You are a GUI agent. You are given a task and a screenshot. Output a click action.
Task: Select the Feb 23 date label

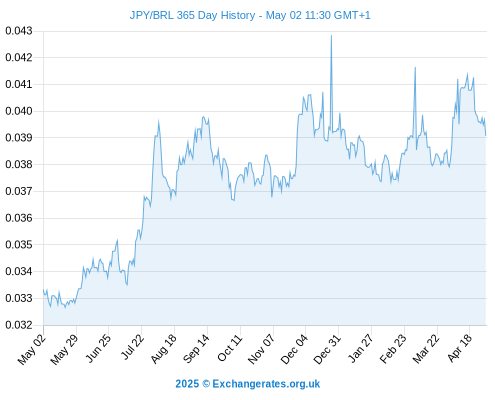click(x=393, y=349)
